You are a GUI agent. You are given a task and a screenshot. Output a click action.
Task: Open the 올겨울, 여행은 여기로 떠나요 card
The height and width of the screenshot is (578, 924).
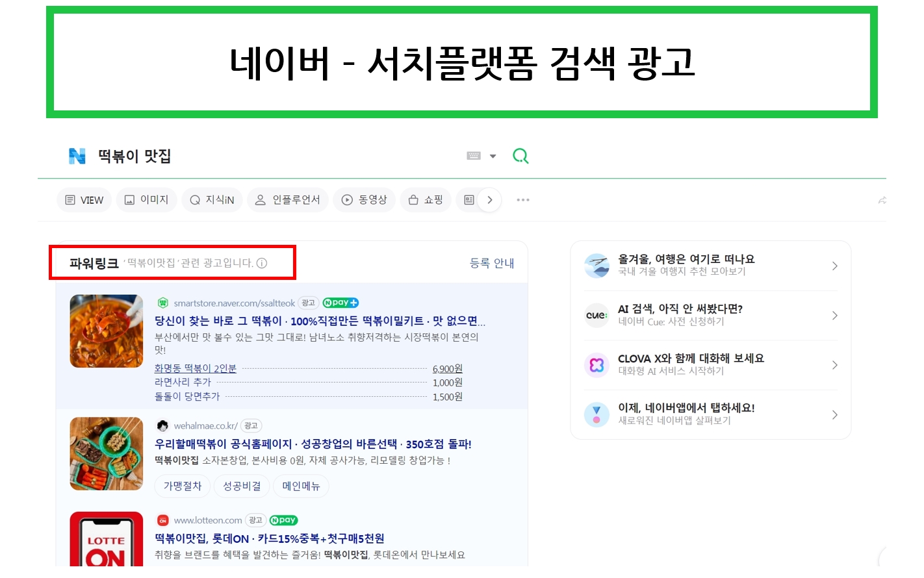point(711,266)
